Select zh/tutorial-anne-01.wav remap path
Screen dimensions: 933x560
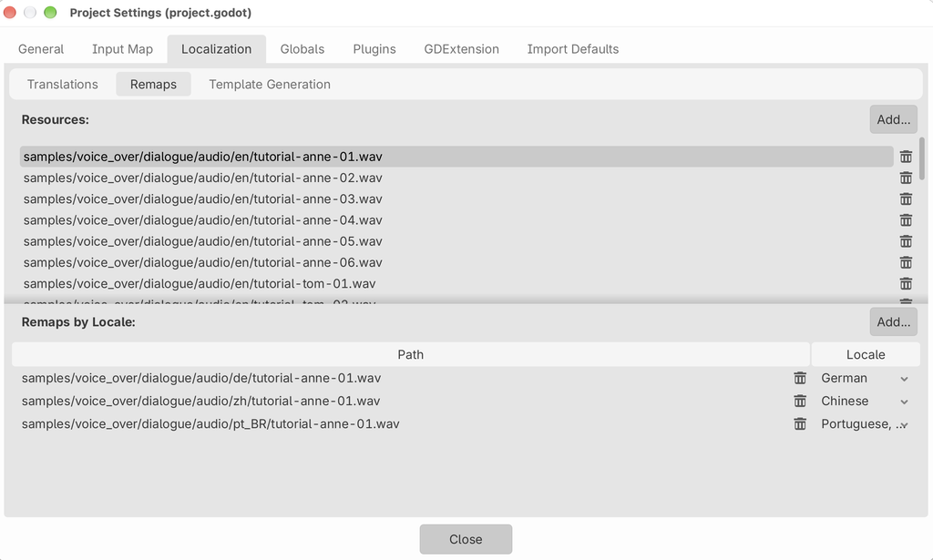click(200, 402)
